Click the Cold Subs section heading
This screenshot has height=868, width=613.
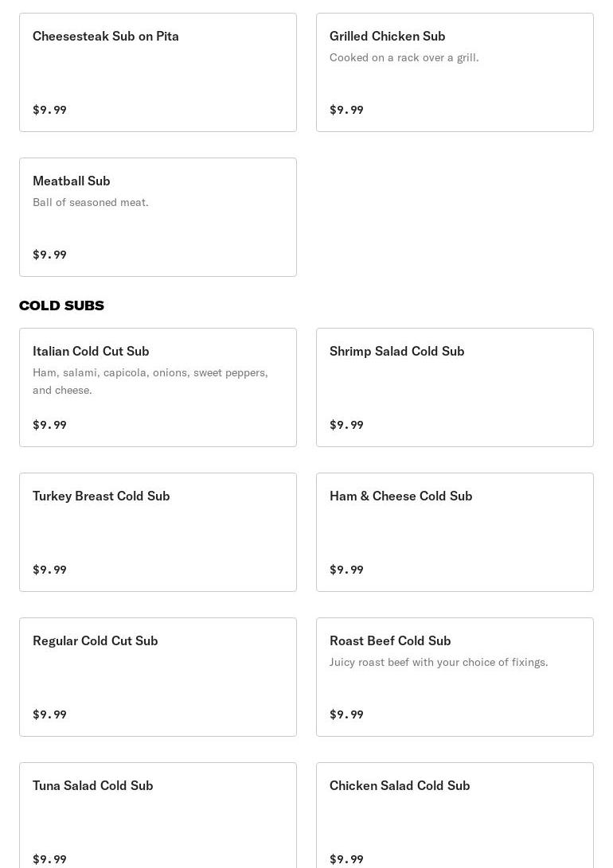pyautogui.click(x=61, y=306)
